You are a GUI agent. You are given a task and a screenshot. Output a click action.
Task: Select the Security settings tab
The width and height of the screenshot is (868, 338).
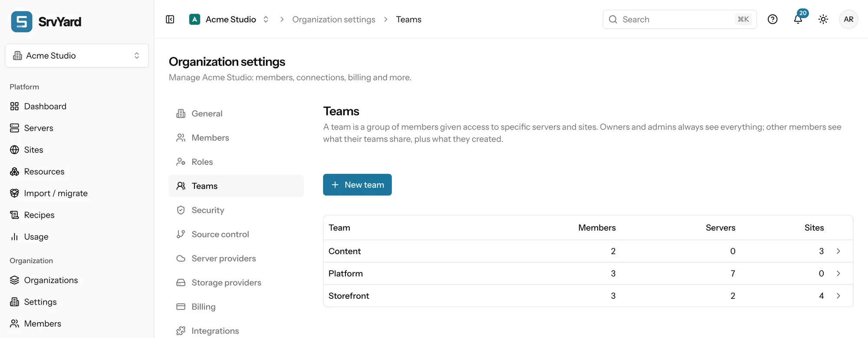point(236,210)
